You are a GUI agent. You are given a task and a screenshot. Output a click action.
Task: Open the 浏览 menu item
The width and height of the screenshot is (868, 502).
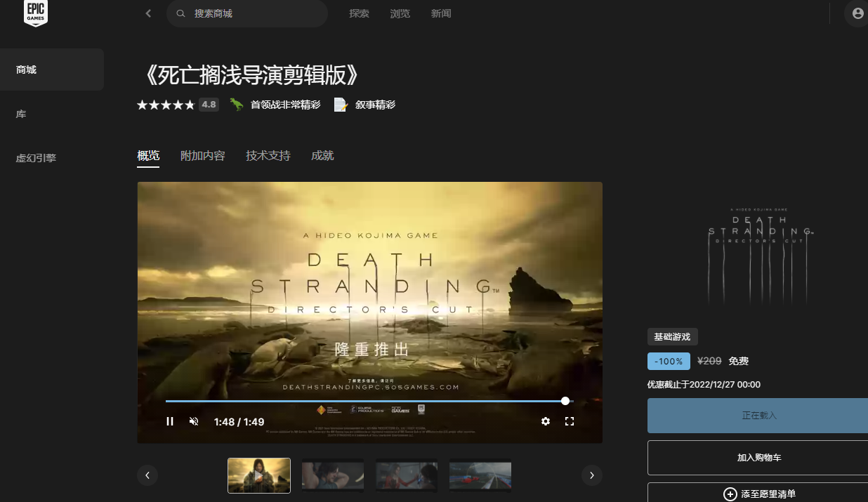pos(400,13)
